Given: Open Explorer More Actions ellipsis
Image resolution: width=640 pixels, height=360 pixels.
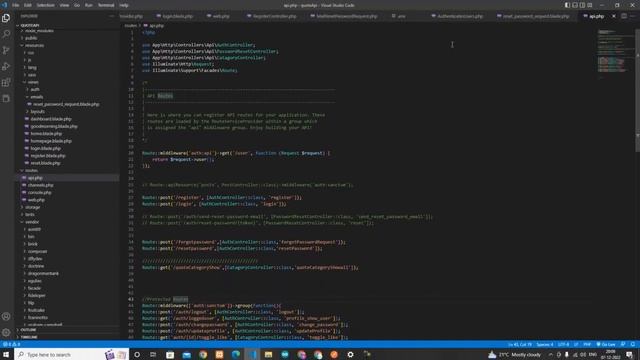Looking at the screenshot, I should [111, 16].
